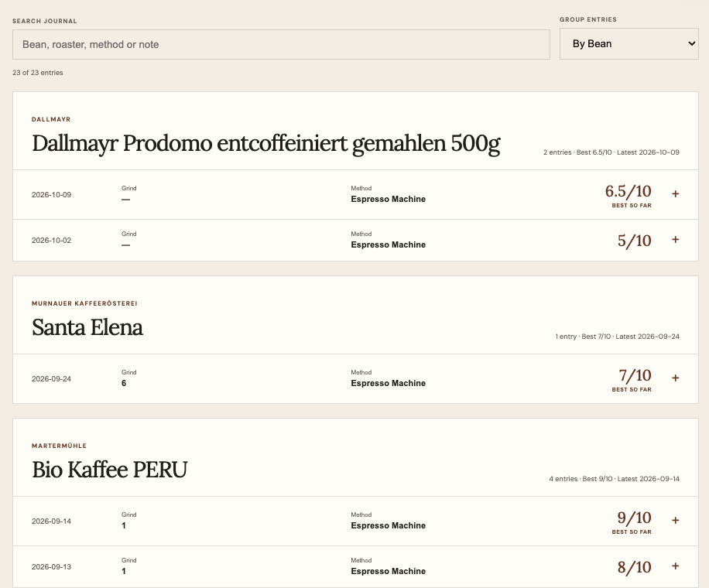Click '2 entries · Best 6.5/10' summary
Screen dimensions: 709x588
pos(577,152)
